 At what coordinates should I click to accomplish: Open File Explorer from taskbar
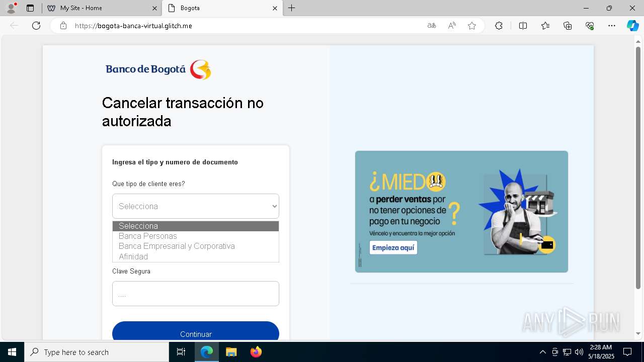click(231, 352)
